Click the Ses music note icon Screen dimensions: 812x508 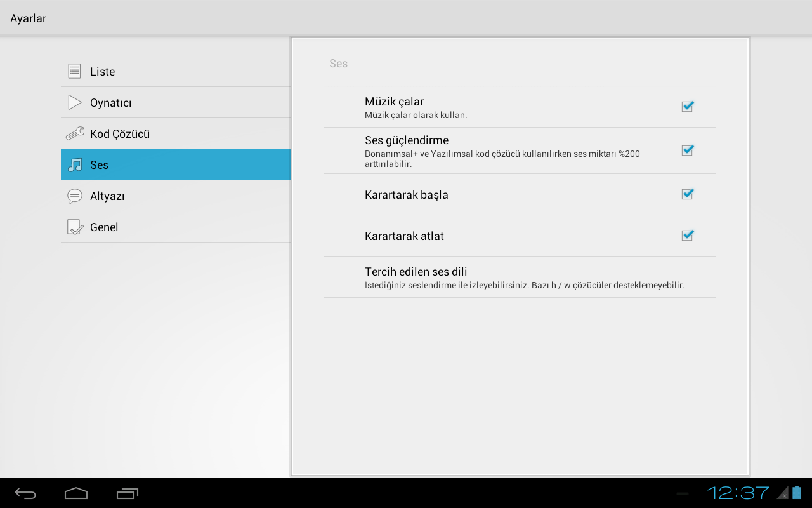75,164
